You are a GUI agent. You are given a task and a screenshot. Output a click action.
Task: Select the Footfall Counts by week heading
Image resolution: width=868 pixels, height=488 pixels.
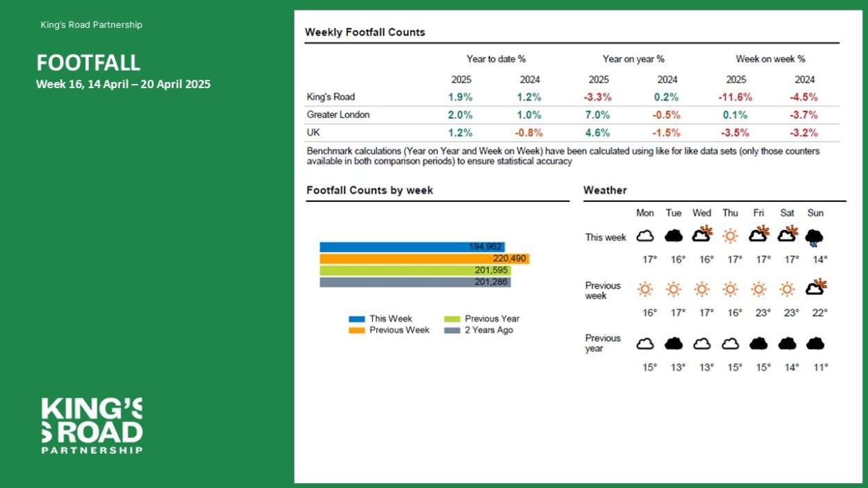pos(369,190)
